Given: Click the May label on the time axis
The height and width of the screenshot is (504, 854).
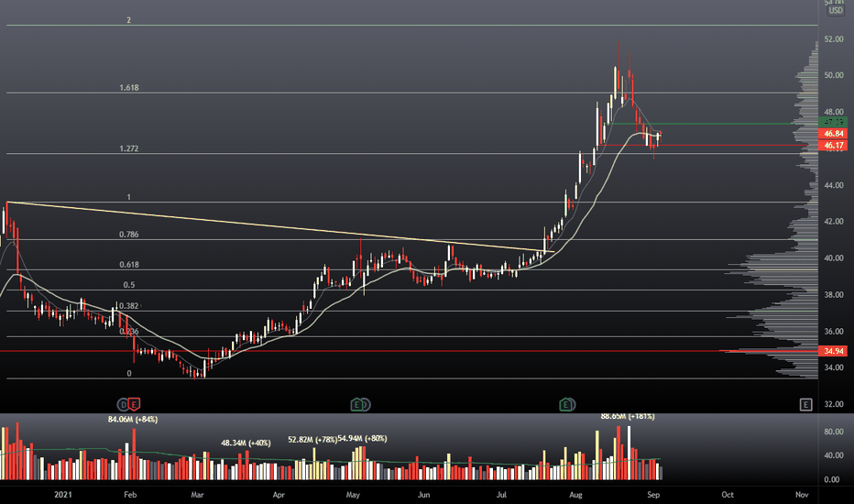Looking at the screenshot, I should click(353, 495).
